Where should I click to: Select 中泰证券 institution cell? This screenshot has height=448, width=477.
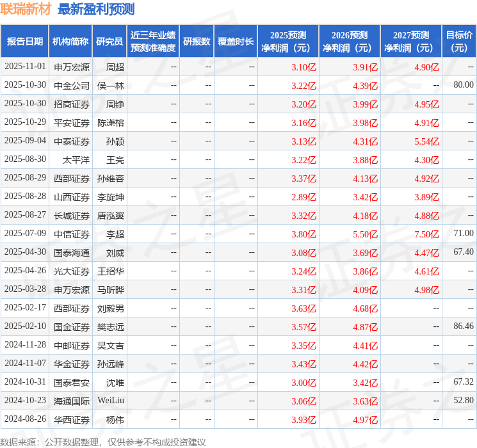point(72,141)
